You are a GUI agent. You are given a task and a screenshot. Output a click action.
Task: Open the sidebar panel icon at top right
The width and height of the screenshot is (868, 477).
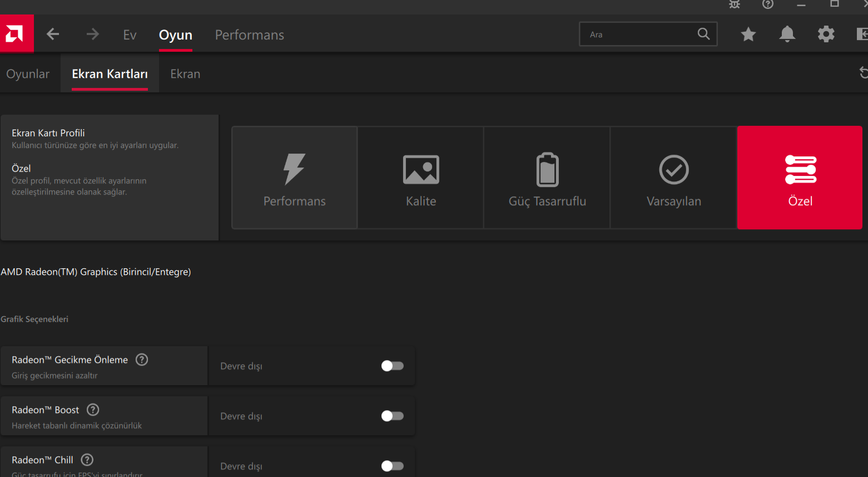862,35
